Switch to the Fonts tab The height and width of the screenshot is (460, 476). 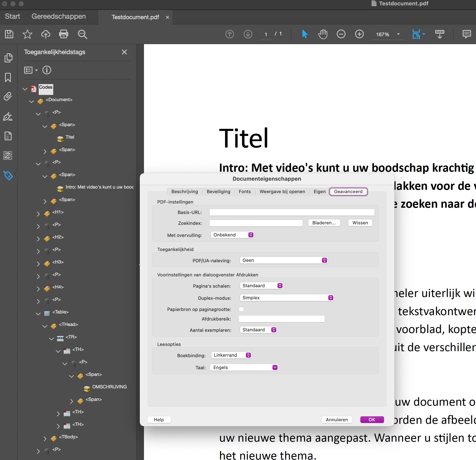[x=245, y=191]
